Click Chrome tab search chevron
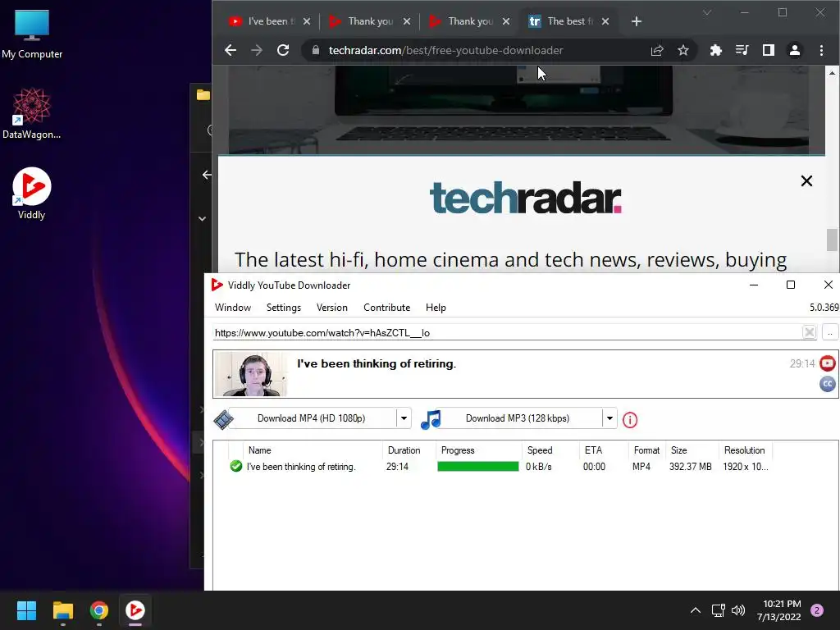 point(707,13)
